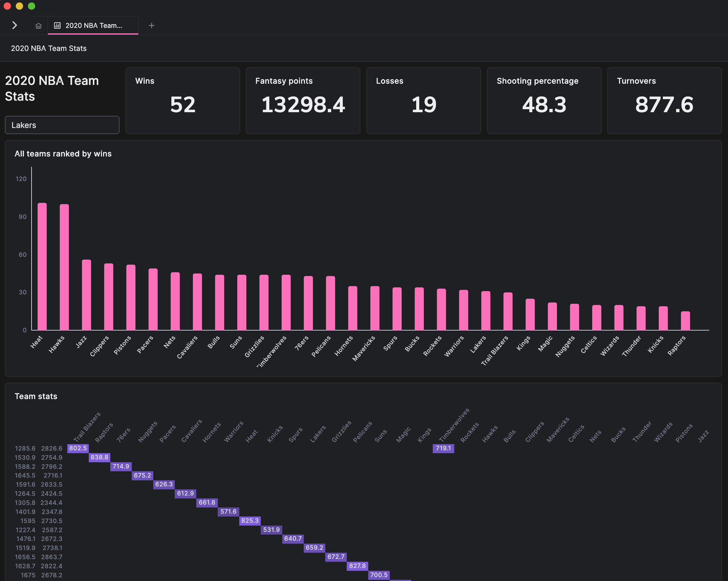Select the Fantasy points card

tap(303, 101)
